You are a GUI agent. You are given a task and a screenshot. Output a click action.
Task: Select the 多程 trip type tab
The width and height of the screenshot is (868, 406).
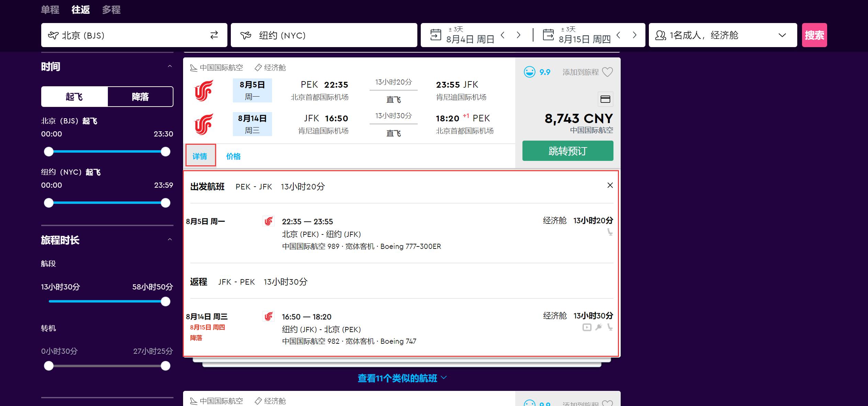(111, 9)
